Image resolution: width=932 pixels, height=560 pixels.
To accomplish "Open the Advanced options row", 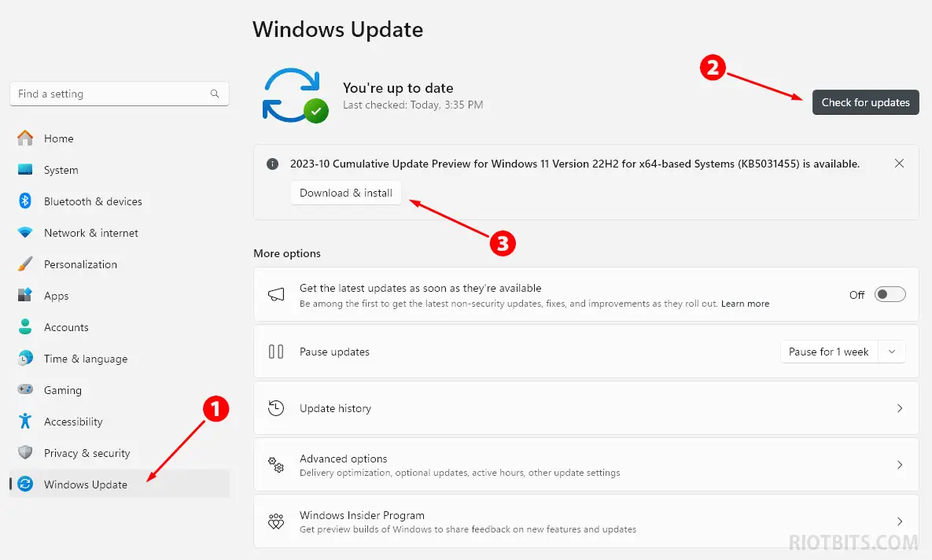I will pyautogui.click(x=586, y=465).
